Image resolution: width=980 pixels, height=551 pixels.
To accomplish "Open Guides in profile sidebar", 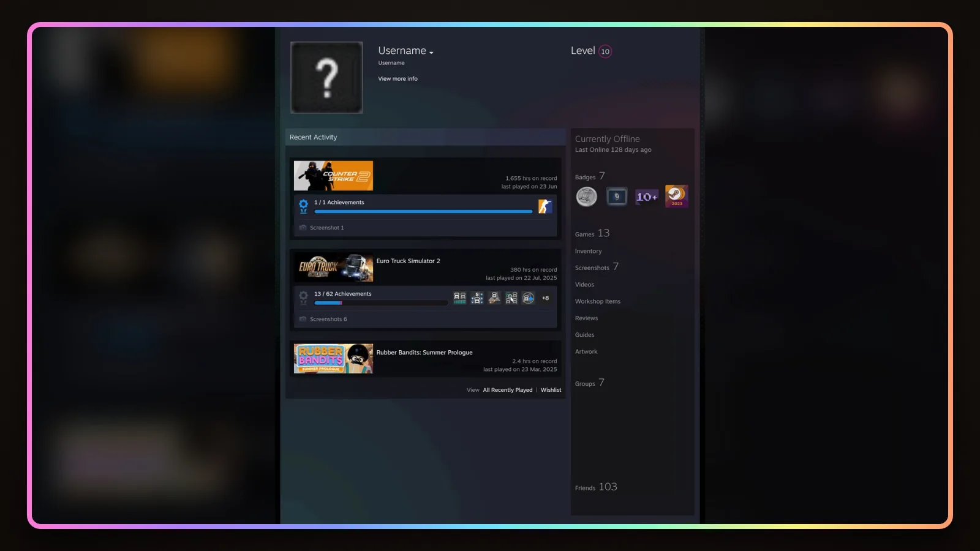I will [x=584, y=335].
